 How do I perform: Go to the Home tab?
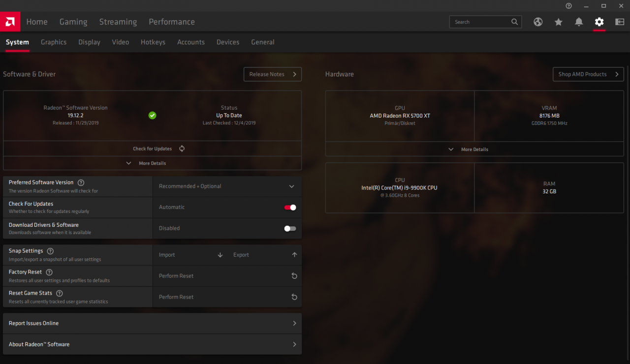pyautogui.click(x=37, y=22)
